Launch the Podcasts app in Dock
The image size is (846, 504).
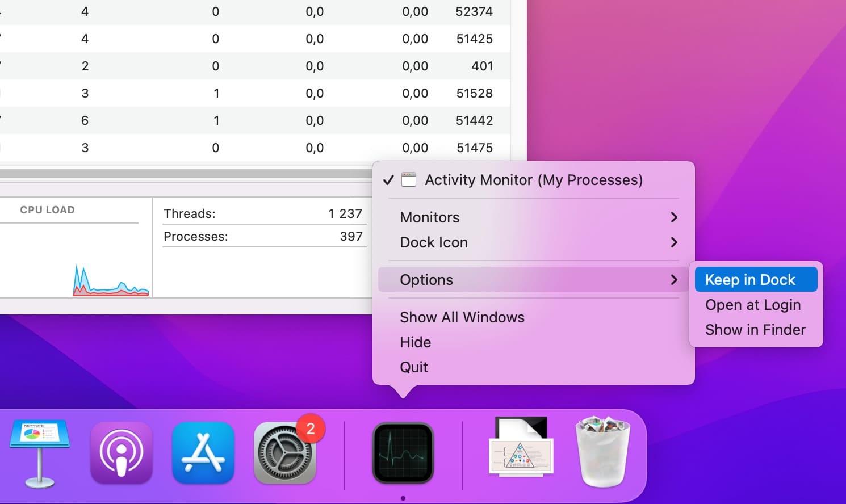[122, 453]
